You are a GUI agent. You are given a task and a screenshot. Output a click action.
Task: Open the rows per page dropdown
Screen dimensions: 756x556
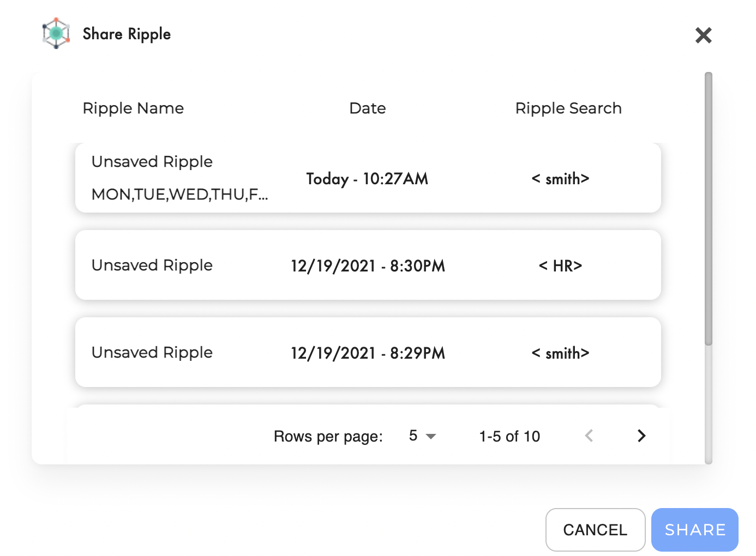tap(423, 436)
